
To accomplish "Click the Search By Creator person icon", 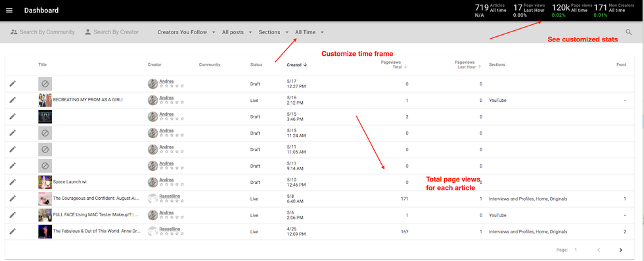I will (88, 32).
